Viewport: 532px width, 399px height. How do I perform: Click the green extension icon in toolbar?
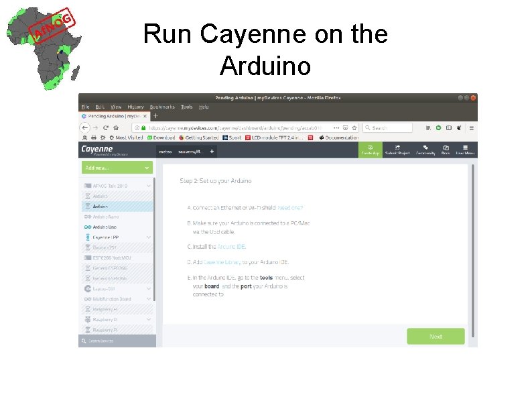click(439, 127)
